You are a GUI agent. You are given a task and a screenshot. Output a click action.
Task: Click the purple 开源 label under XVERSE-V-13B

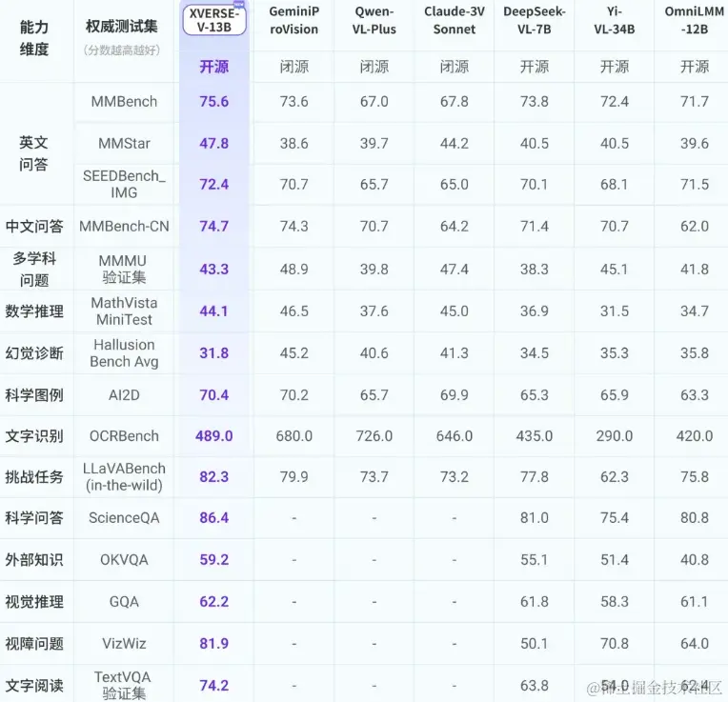click(x=214, y=67)
